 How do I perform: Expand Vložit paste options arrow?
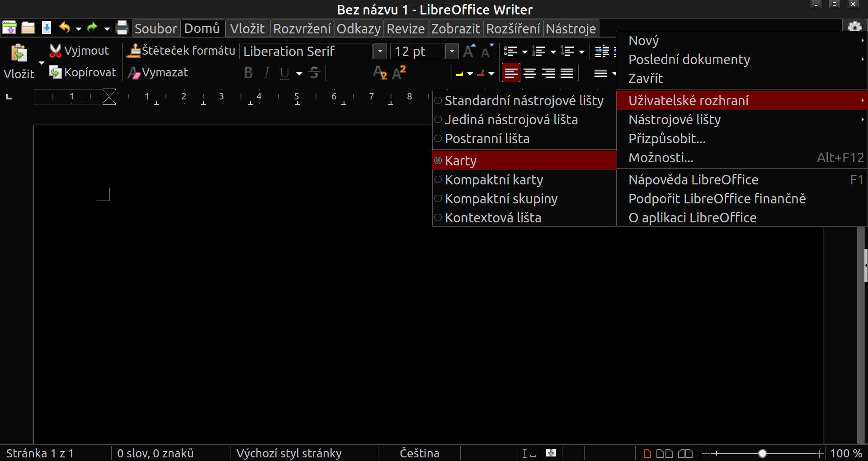pos(41,63)
